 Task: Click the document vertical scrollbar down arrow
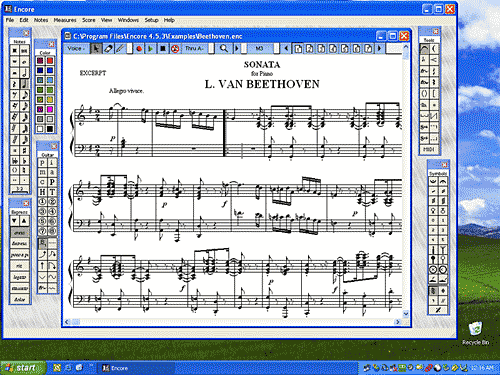(x=406, y=314)
